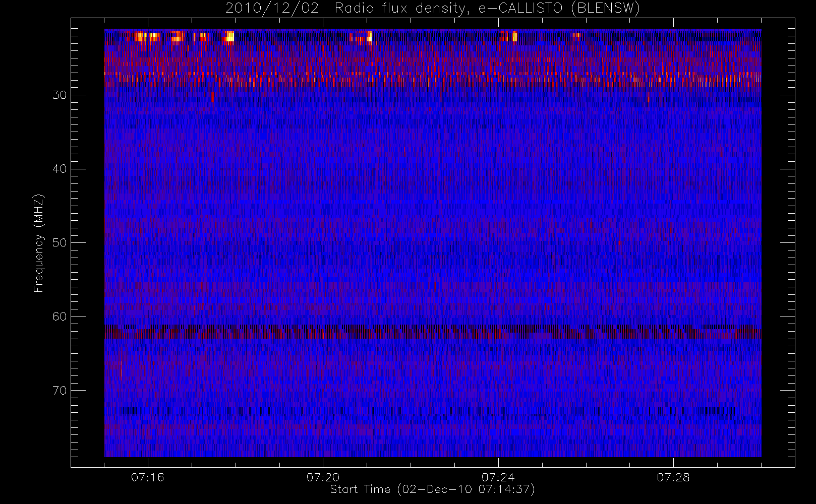
Task: Click the 07:20 time tick label
Action: tap(323, 477)
